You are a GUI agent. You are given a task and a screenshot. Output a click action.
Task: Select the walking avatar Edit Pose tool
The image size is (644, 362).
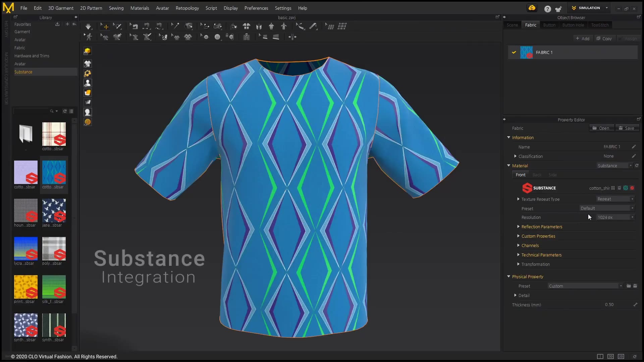tap(89, 37)
